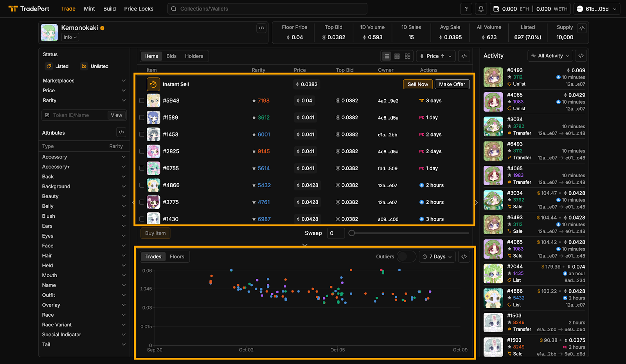Select checkbox for item #3775

coord(142,202)
